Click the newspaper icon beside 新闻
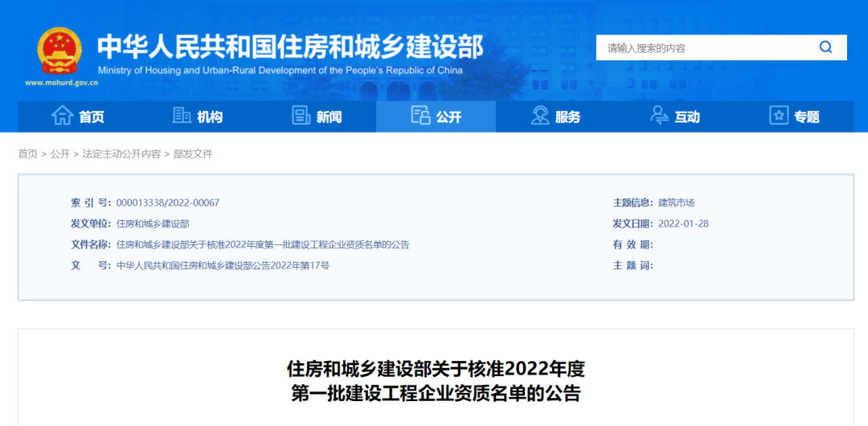 pyautogui.click(x=301, y=116)
